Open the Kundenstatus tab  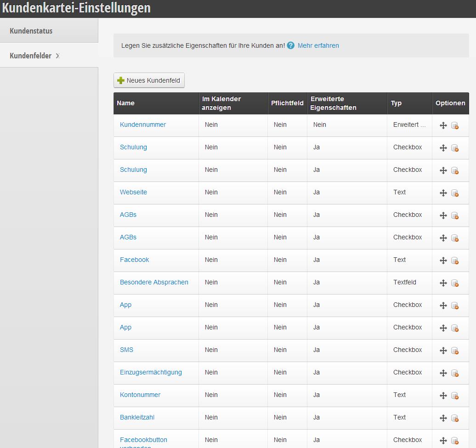pos(31,31)
